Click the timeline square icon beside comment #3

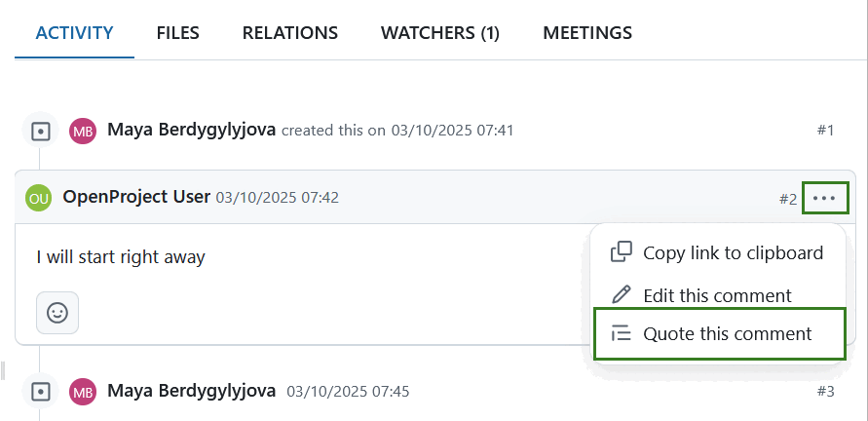point(40,392)
